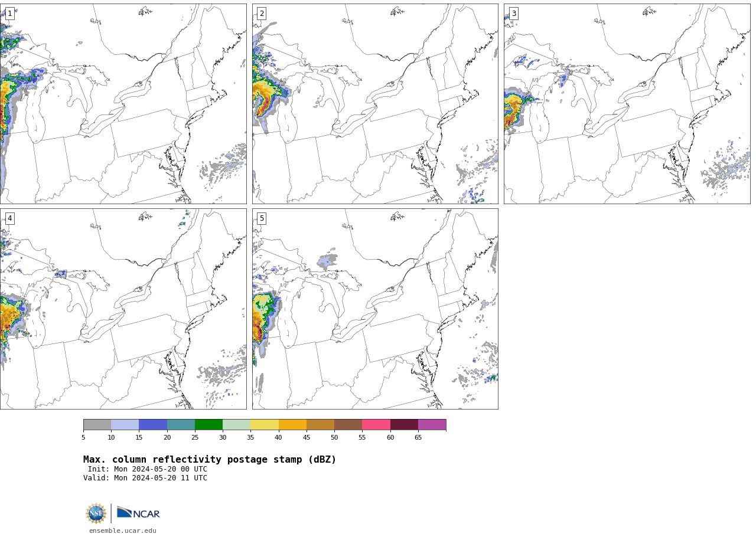The width and height of the screenshot is (756, 537).
Task: Click the panel number label 1
Action: (x=9, y=14)
